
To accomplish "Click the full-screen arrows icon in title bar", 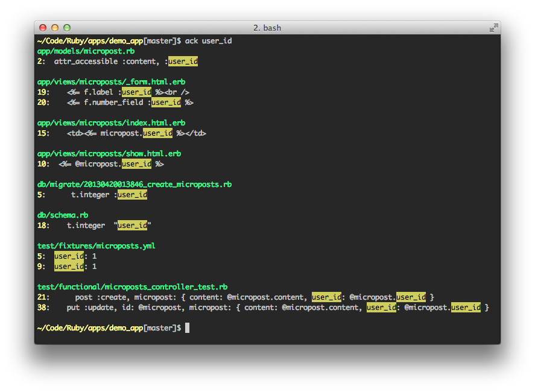I will coord(493,28).
